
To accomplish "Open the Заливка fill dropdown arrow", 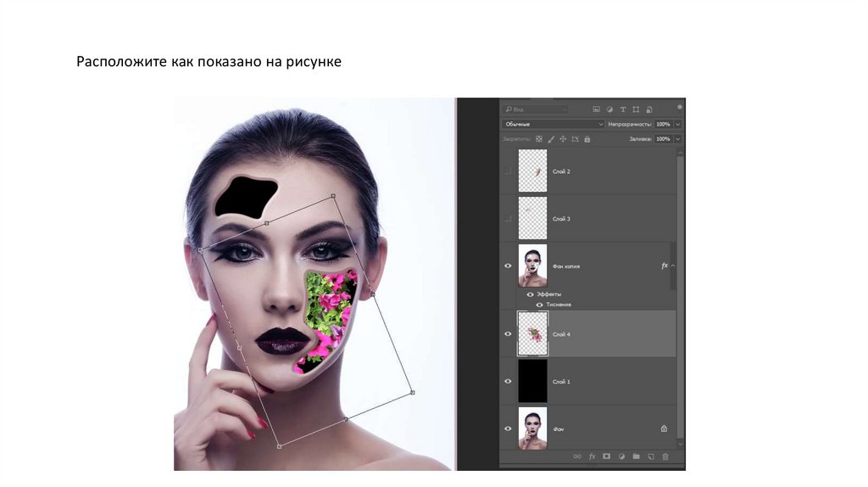I will pyautogui.click(x=678, y=138).
